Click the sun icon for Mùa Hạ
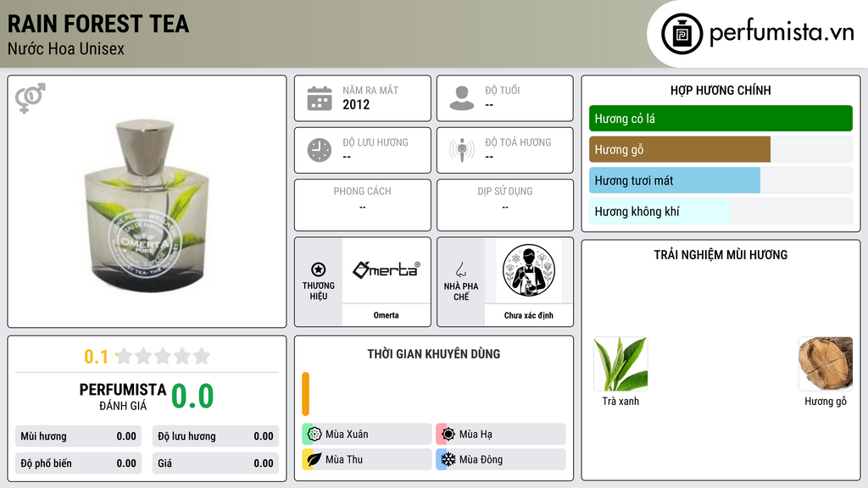Viewport: 868px width, 488px height. pyautogui.click(x=448, y=435)
